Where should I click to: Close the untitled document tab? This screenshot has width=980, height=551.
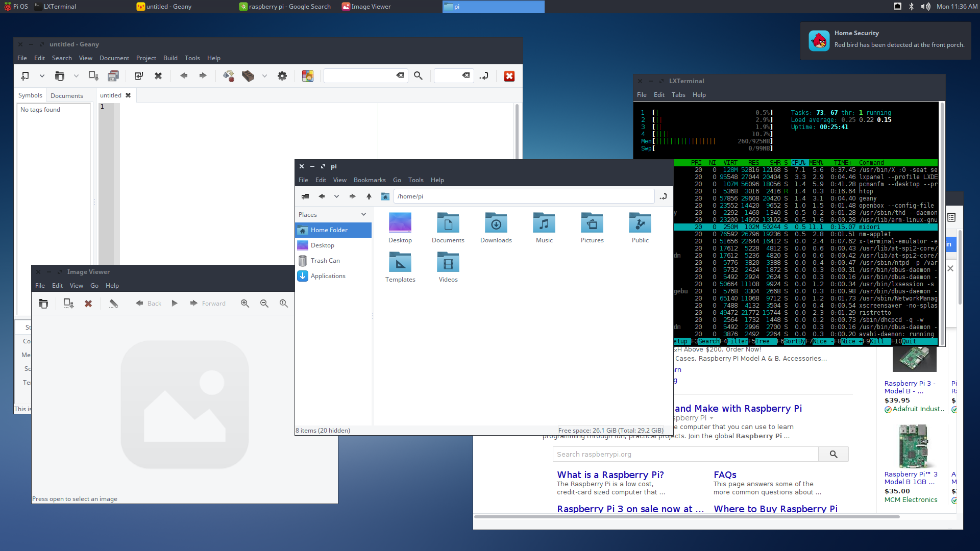pyautogui.click(x=128, y=95)
